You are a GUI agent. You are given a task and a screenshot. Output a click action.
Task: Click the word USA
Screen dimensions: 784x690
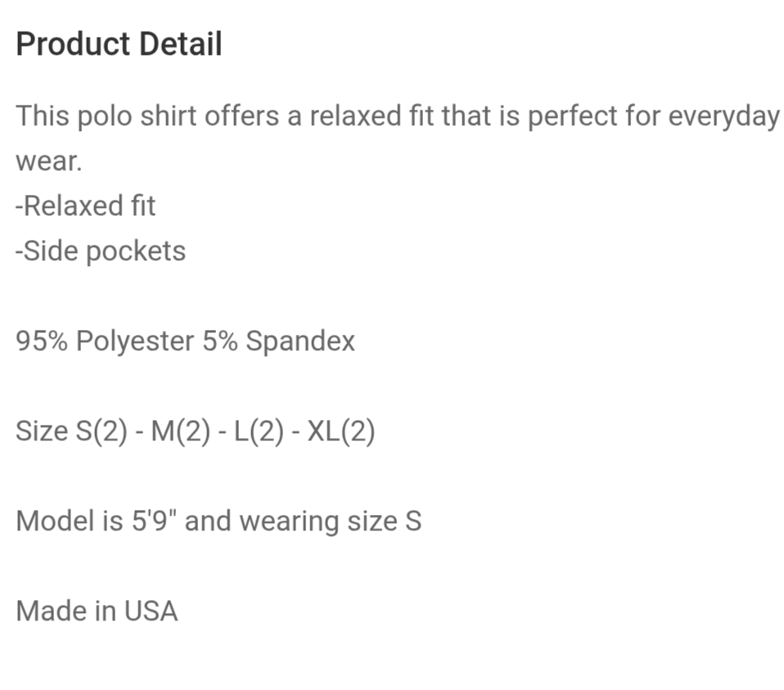pos(151,611)
